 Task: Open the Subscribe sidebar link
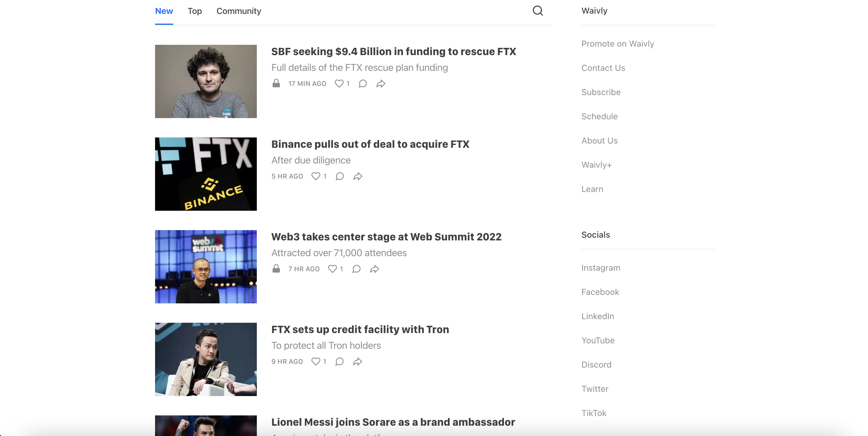tap(601, 92)
